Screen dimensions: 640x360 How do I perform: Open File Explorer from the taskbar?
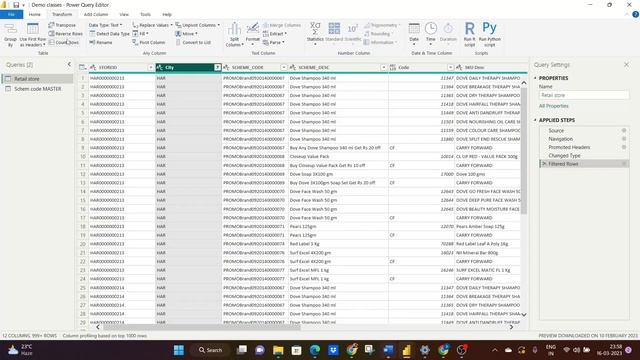(x=278, y=350)
